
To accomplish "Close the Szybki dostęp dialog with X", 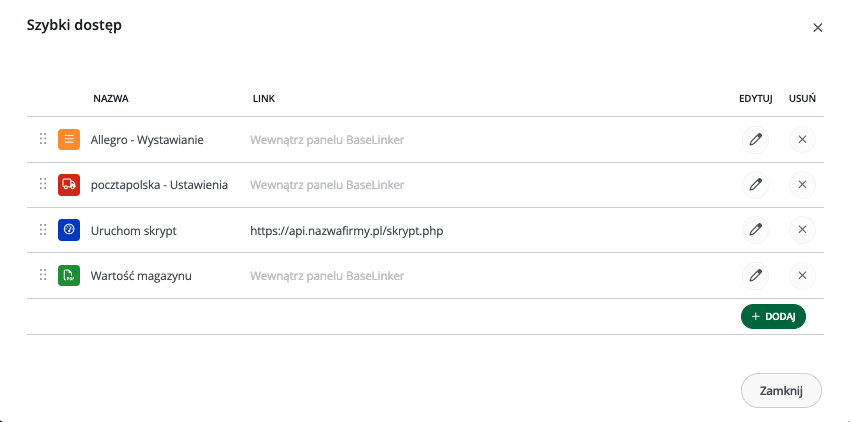I will pos(817,28).
